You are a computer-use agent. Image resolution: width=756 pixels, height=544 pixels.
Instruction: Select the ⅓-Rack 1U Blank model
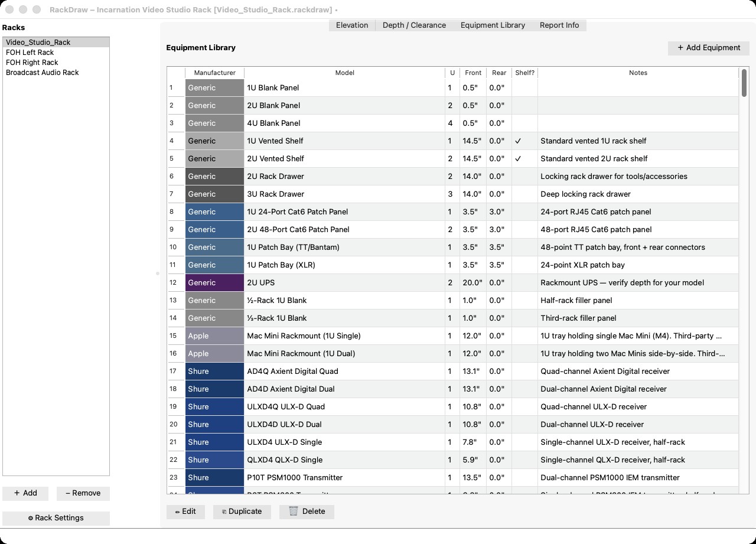click(x=344, y=318)
